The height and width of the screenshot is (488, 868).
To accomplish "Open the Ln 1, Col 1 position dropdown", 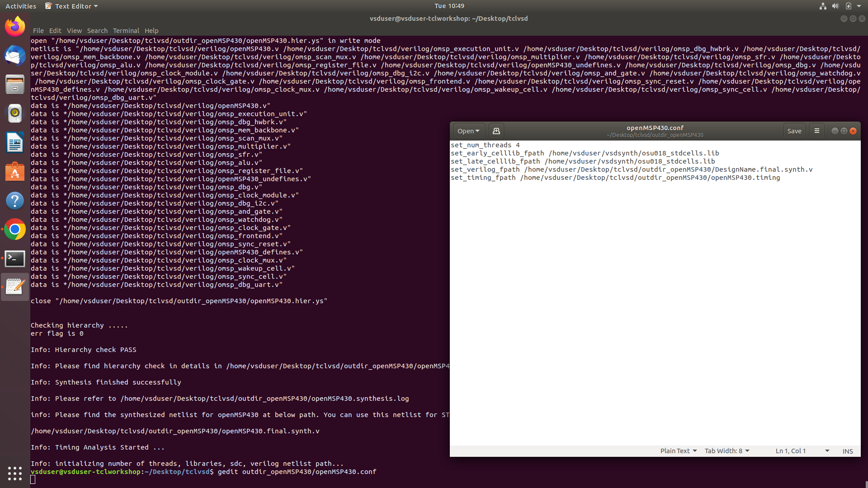I will 802,451.
